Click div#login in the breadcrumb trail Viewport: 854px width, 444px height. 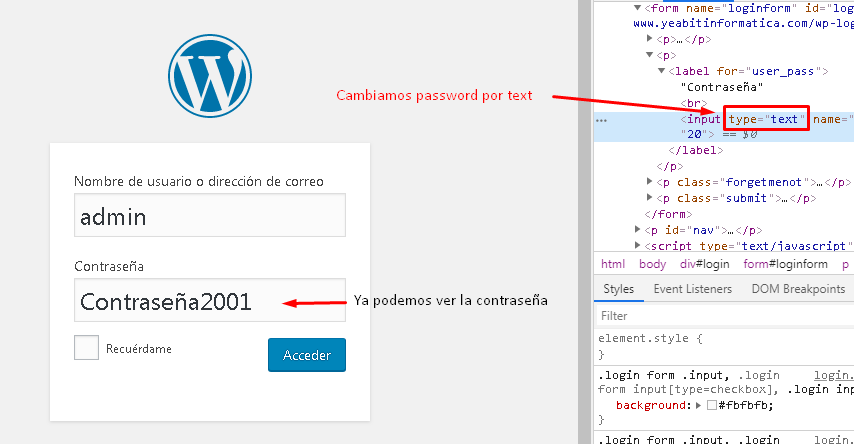pos(705,264)
